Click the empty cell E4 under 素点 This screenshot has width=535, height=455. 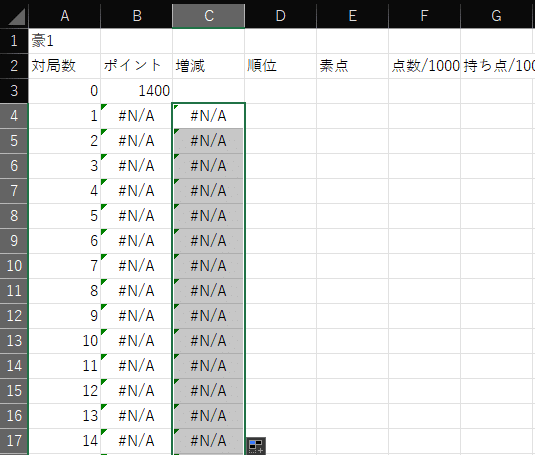click(x=352, y=116)
